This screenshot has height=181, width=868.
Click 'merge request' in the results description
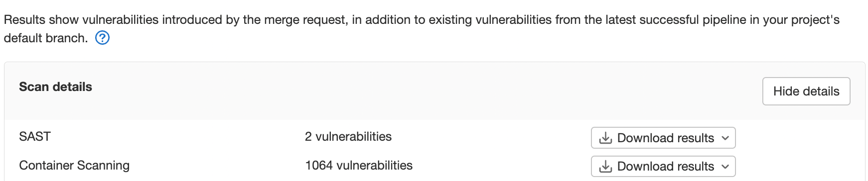point(304,20)
